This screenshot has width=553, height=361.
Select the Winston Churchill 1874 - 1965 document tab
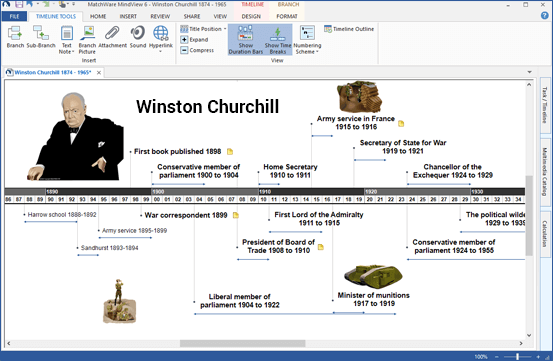tap(53, 72)
